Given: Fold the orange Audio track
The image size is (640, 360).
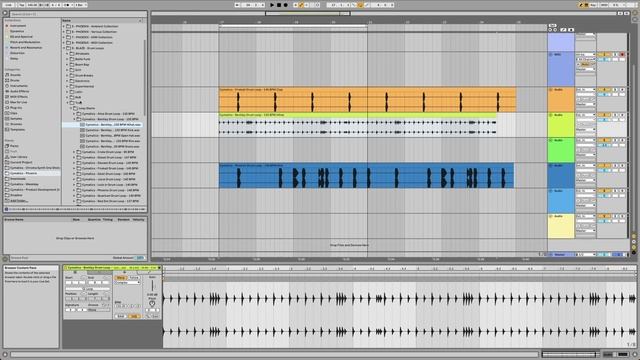Looking at the screenshot, I should pyautogui.click(x=551, y=89).
